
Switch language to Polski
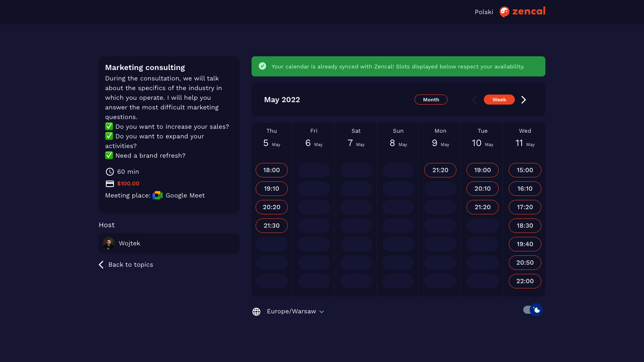484,12
